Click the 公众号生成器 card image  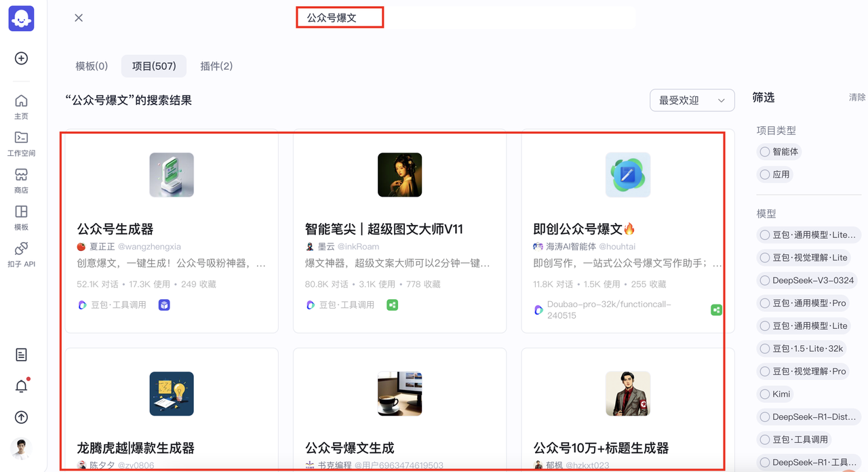(172, 175)
